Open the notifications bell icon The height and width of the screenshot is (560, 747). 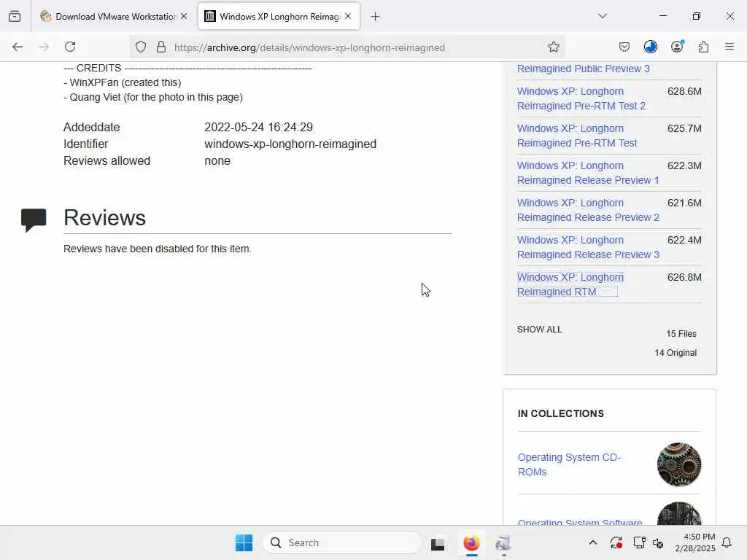point(727,542)
